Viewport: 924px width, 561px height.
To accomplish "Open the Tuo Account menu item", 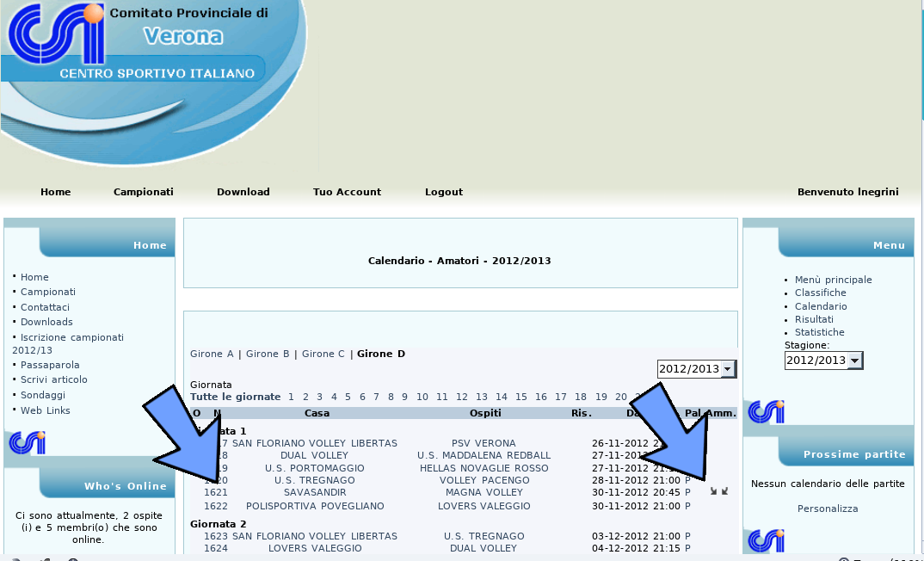I will click(x=347, y=192).
